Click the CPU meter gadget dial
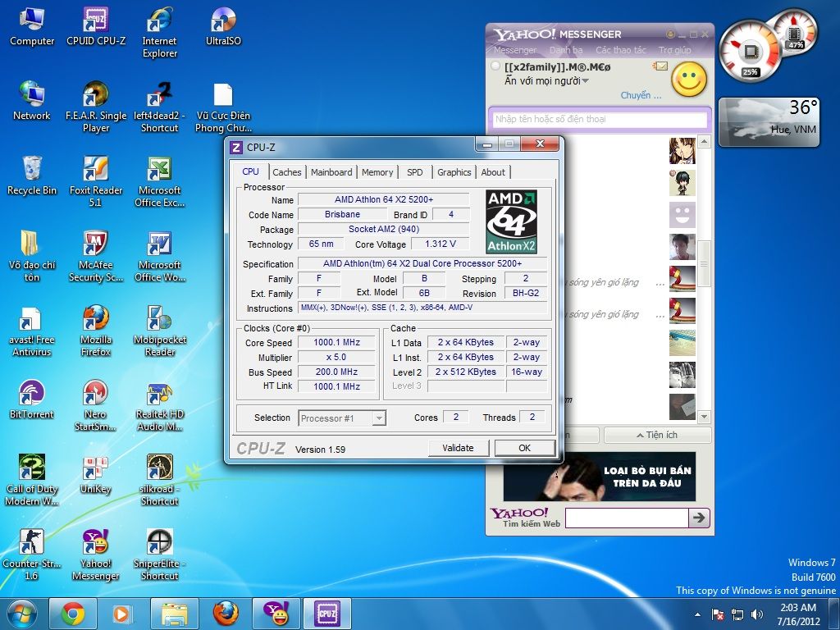Viewport: 840px width, 630px height. pos(750,52)
